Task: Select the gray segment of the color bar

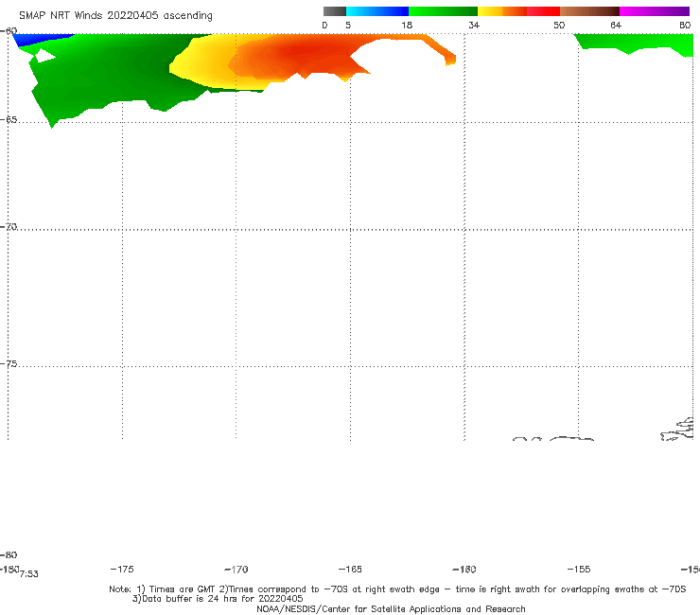Action: (x=335, y=11)
